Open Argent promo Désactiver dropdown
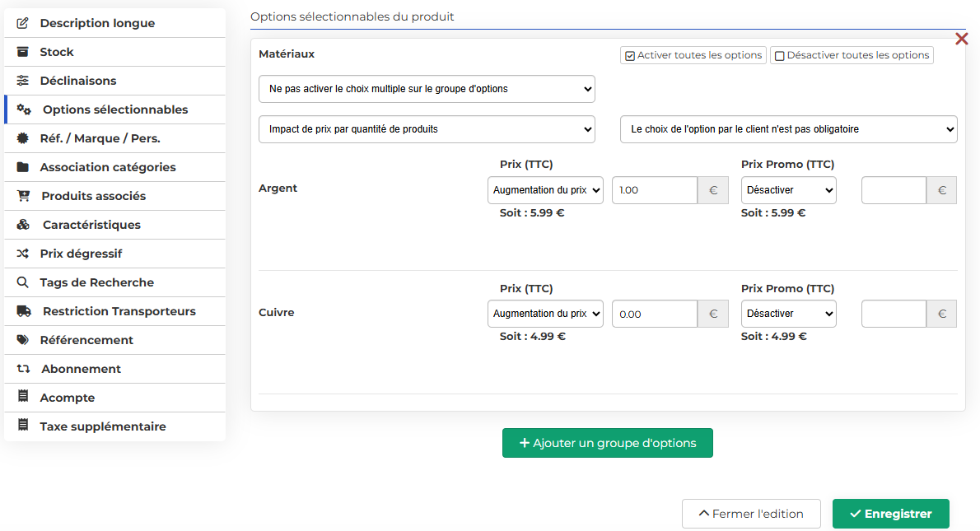Screen dimensions: 980x531 (x=789, y=190)
